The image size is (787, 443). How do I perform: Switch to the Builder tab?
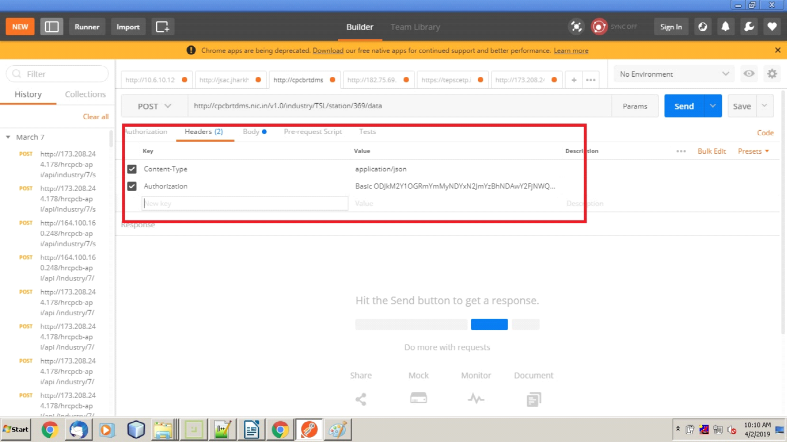tap(359, 27)
